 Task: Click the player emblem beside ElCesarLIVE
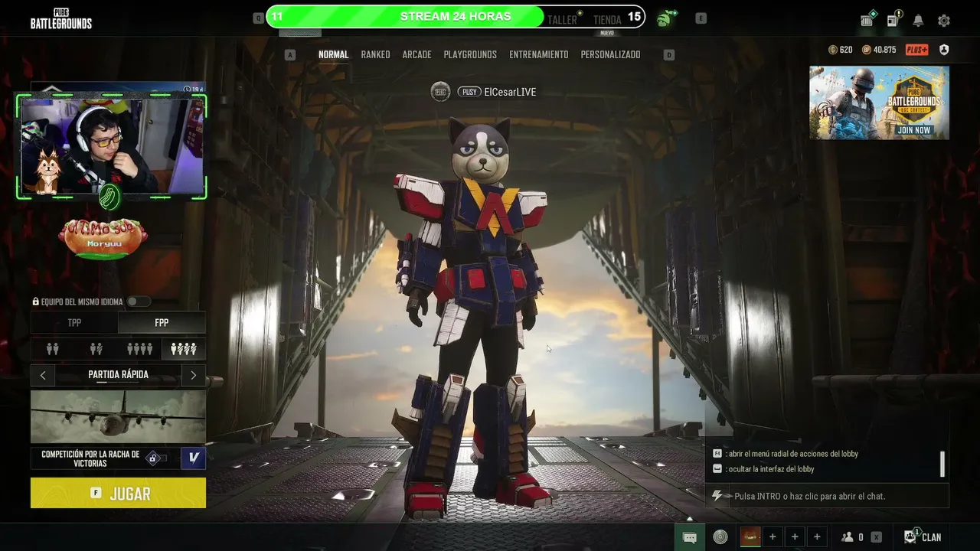pos(440,92)
